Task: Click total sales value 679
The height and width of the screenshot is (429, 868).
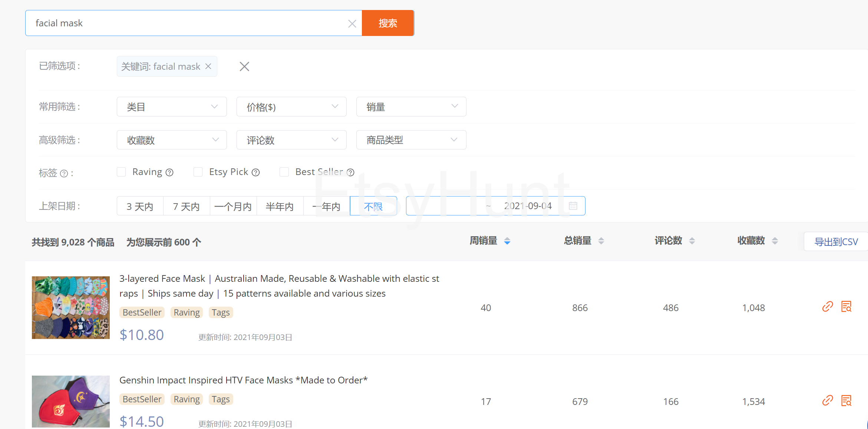Action: [x=580, y=402]
